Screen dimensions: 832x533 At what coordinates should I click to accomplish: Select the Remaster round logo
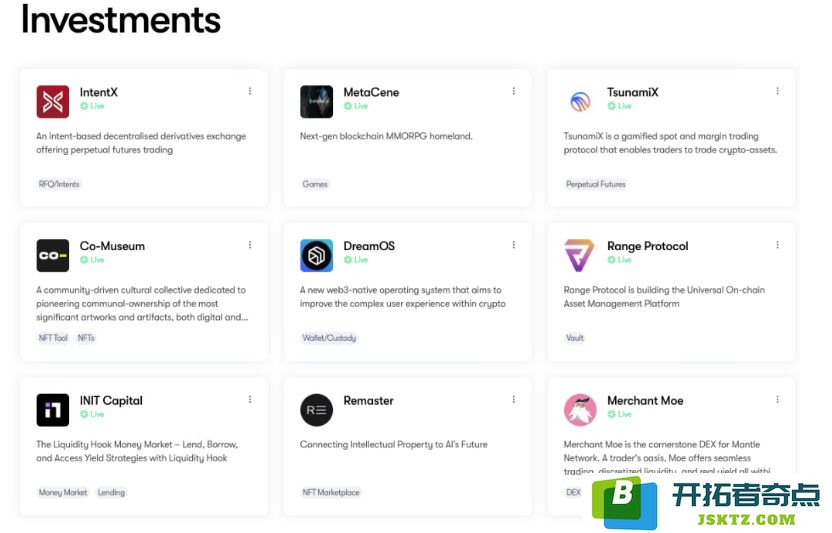pos(316,410)
